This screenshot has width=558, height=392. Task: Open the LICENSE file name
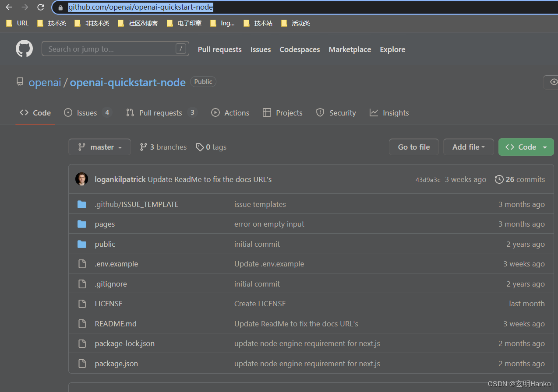109,304
